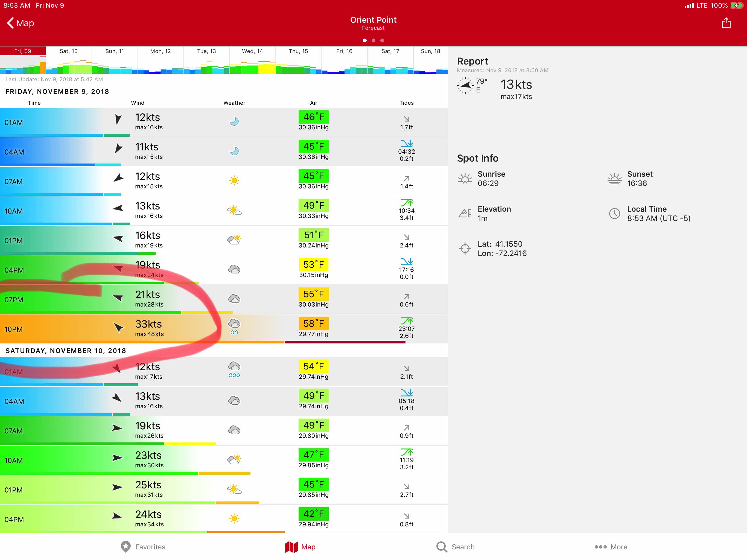Screen dimensions: 747x560
Task: Tap the wind direction compass in Report
Action: click(465, 86)
